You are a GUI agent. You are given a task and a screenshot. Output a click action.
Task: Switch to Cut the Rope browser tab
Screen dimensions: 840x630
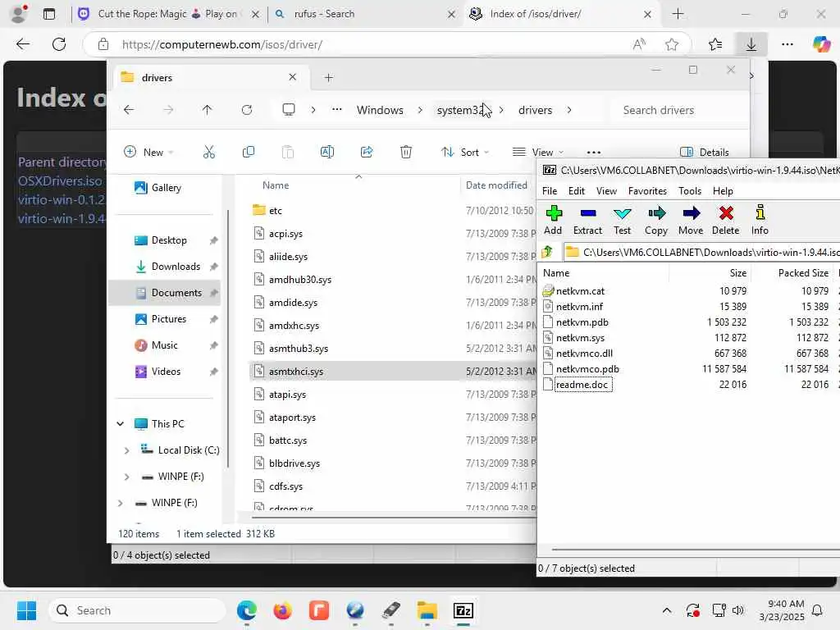[x=168, y=14]
